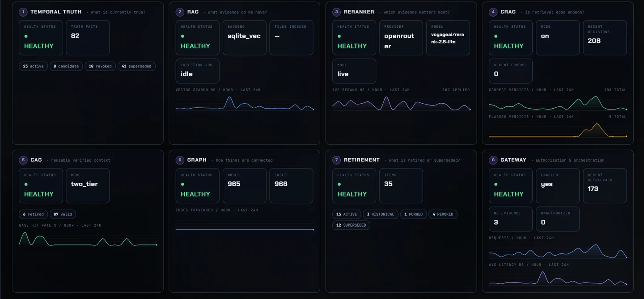Select the 3 HISTORICAL tag
The width and height of the screenshot is (644, 299).
(x=381, y=214)
